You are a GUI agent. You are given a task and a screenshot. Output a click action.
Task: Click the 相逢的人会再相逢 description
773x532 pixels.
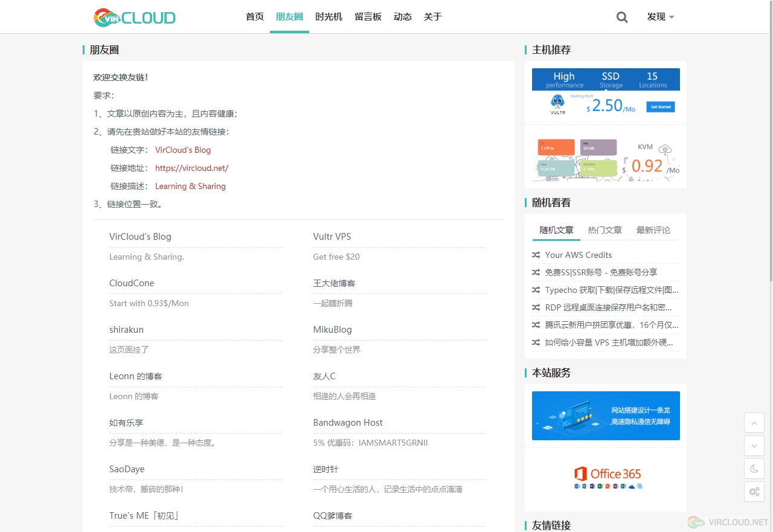[x=345, y=396]
